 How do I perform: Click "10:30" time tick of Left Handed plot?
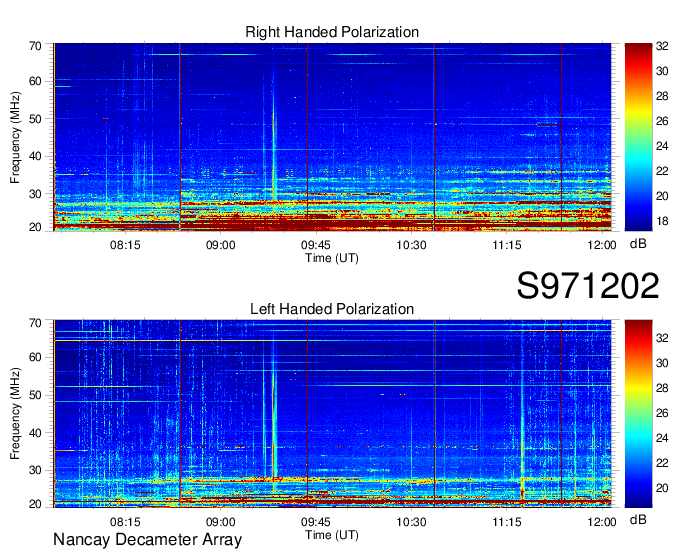click(412, 522)
